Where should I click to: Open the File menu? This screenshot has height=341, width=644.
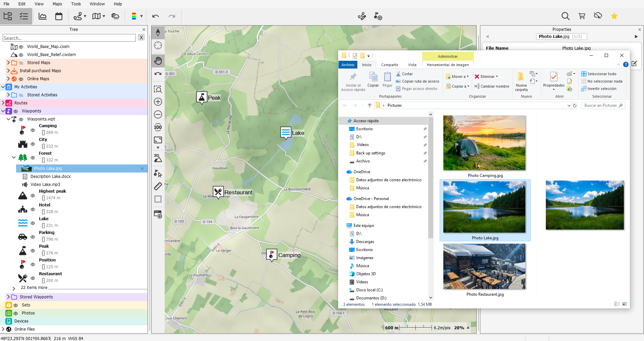coord(6,4)
